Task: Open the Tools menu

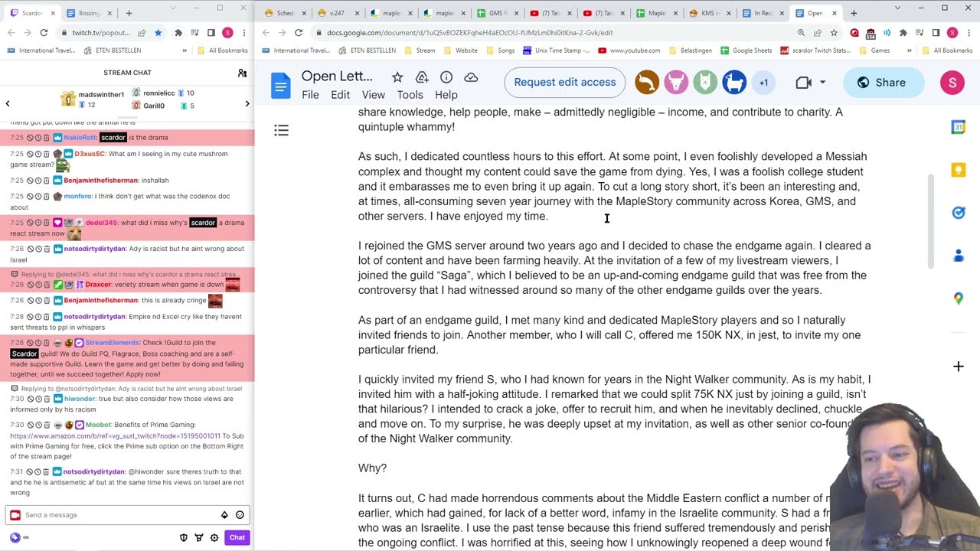Action: click(410, 95)
